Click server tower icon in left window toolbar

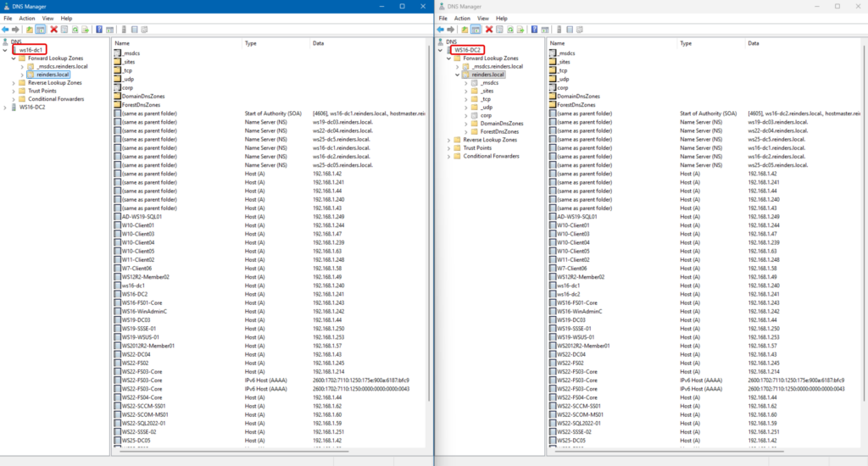click(124, 30)
